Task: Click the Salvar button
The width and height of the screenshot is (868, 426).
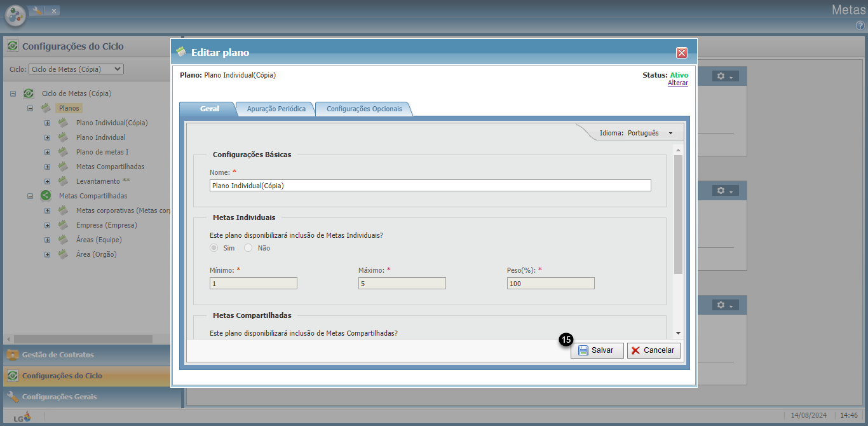Action: click(597, 350)
